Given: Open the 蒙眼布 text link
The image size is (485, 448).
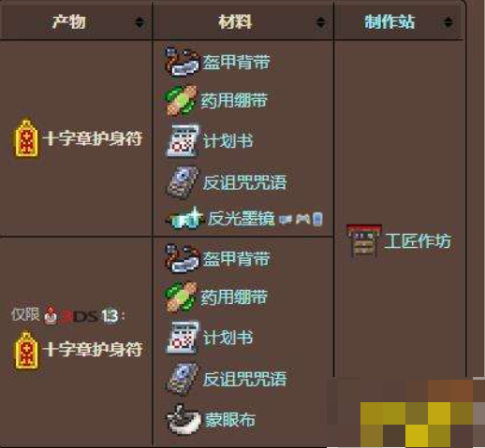Looking at the screenshot, I should [230, 420].
